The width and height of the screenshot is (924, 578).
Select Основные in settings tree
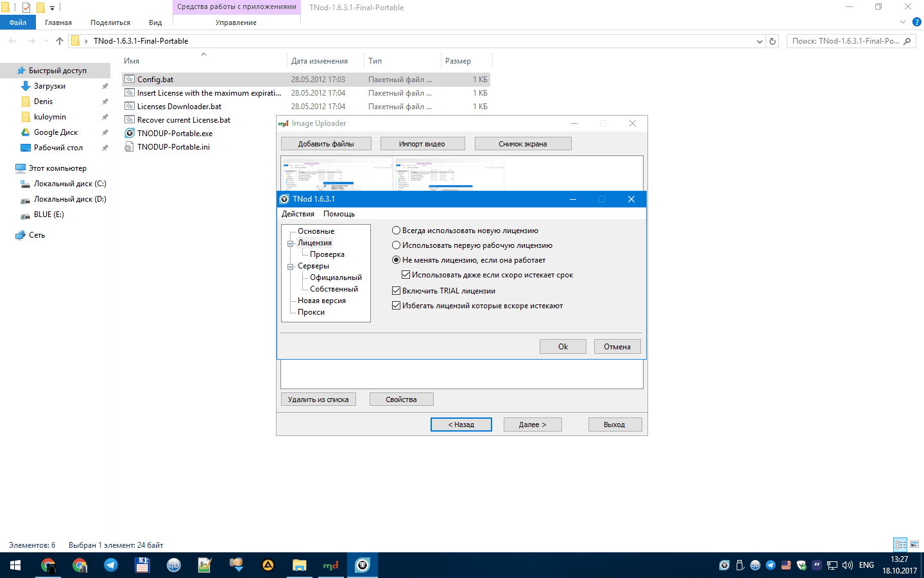tap(316, 231)
